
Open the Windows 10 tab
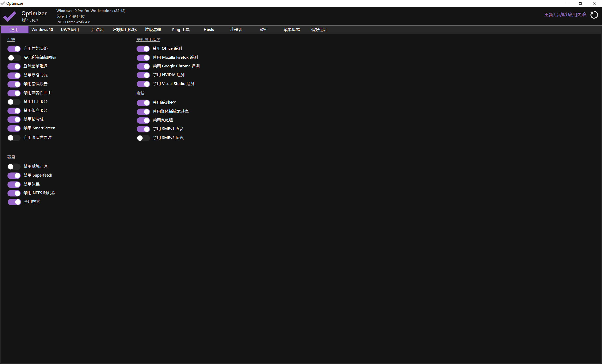coord(42,30)
